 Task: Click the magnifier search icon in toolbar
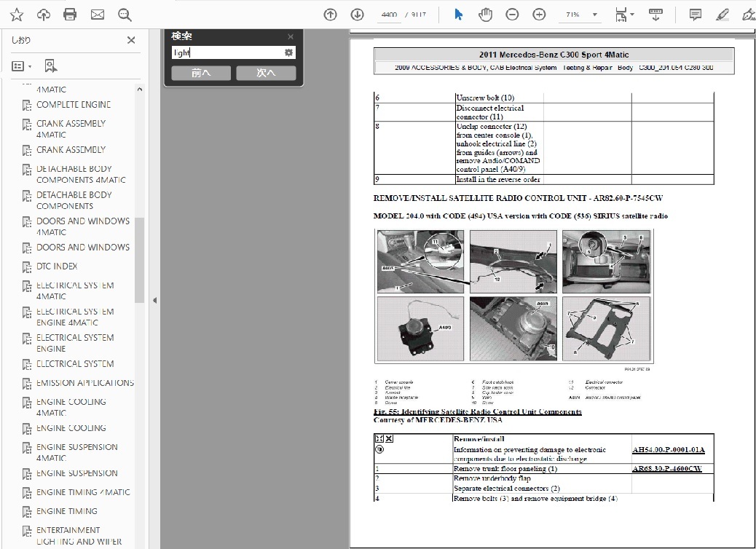[x=125, y=15]
